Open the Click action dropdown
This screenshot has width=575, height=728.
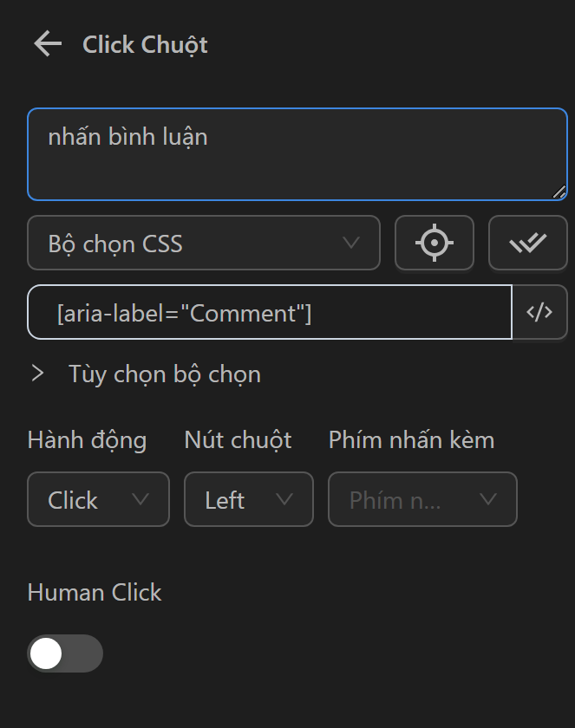(98, 499)
